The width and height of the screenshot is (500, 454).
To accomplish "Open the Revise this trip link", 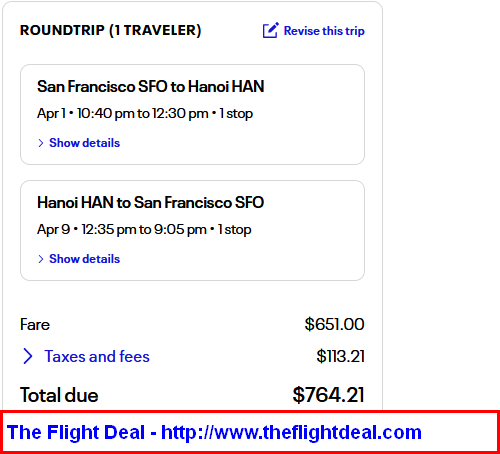I will 324,31.
